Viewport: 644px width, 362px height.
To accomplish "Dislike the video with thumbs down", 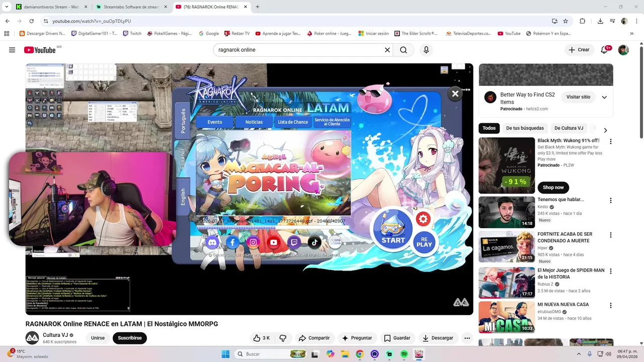I will coord(283,338).
